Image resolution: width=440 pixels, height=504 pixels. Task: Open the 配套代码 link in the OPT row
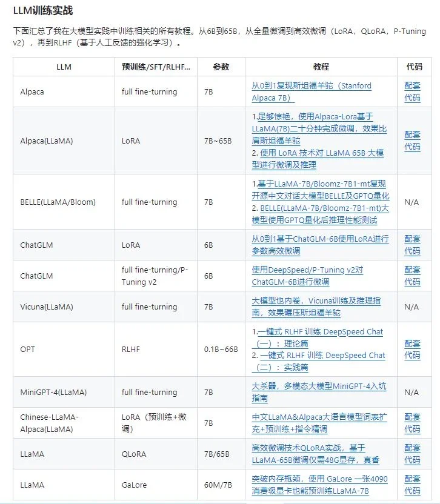(412, 350)
